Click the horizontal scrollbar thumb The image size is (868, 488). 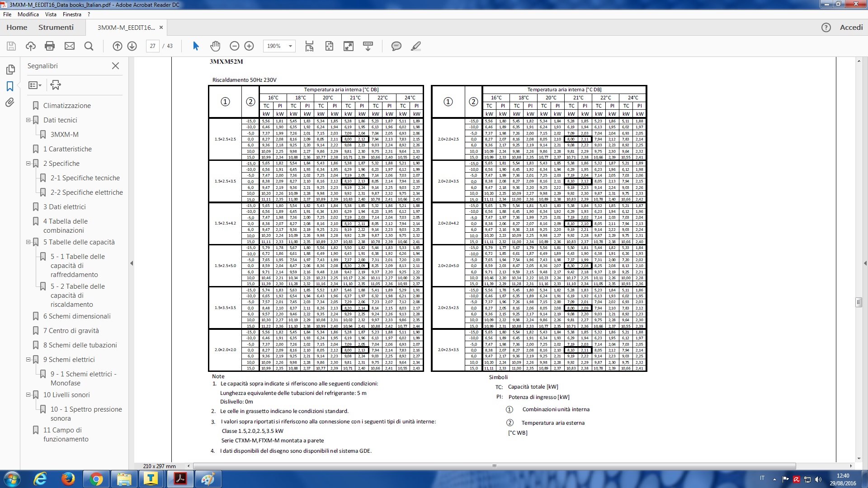(494, 466)
